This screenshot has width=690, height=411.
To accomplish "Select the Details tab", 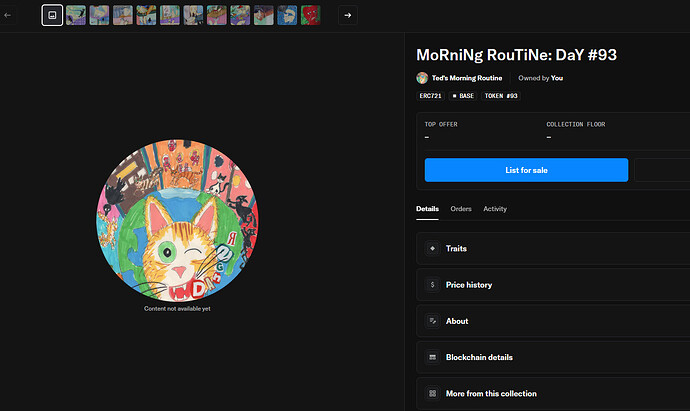I will pyautogui.click(x=427, y=209).
